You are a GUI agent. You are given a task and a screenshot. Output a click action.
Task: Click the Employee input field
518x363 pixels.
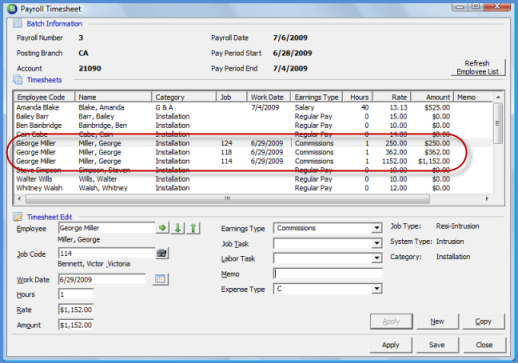(106, 228)
